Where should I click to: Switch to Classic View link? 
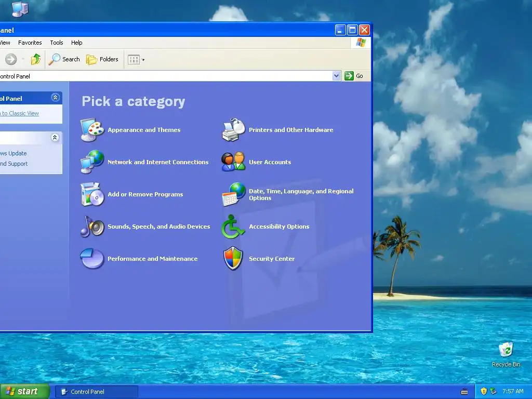tap(20, 113)
